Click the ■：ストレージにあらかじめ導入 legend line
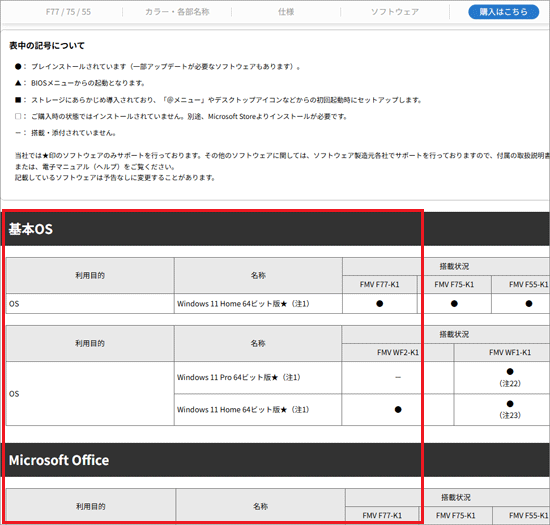 [x=219, y=100]
